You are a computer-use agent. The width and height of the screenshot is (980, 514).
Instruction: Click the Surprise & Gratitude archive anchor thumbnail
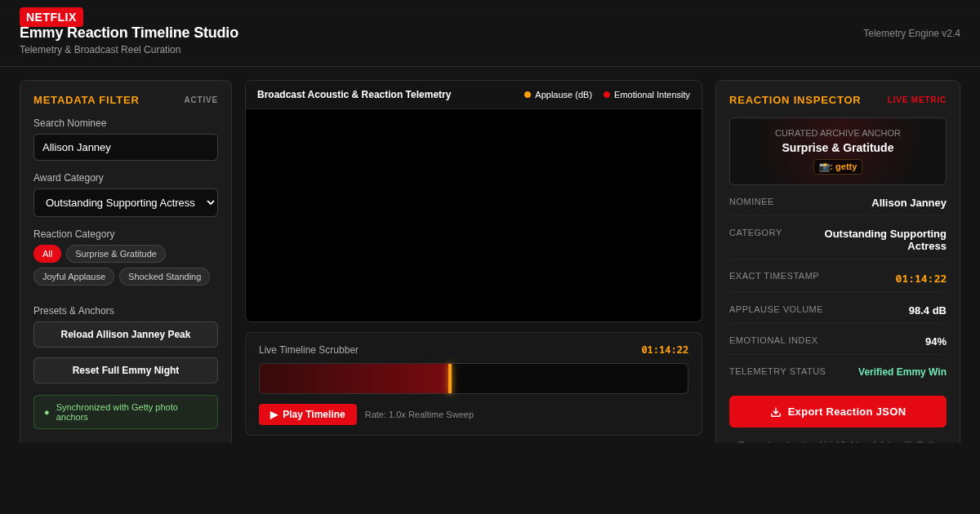point(838,152)
